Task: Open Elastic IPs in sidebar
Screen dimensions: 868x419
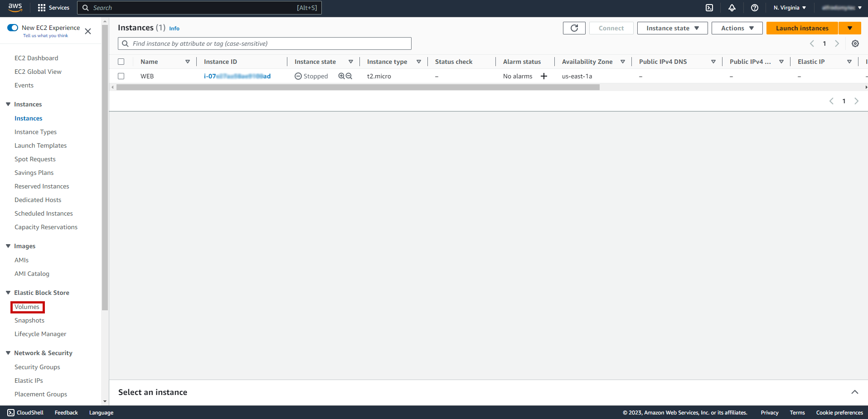Action: 29,380
